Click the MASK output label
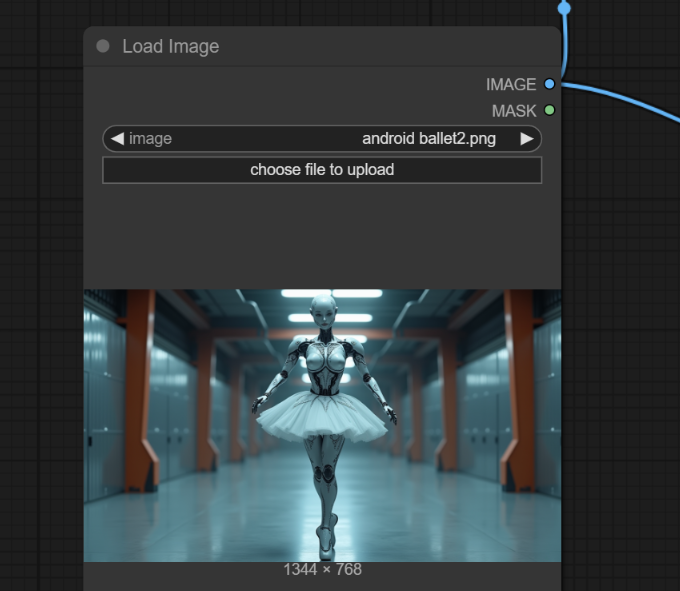 514,111
